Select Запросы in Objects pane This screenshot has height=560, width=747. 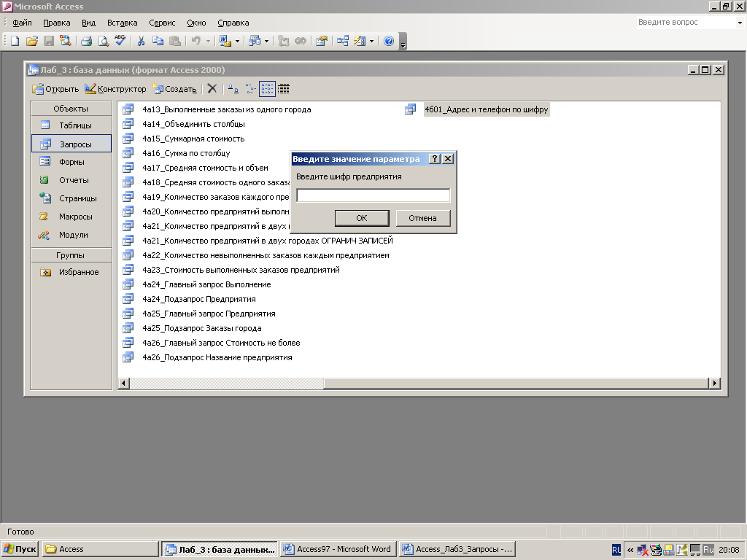tap(71, 144)
